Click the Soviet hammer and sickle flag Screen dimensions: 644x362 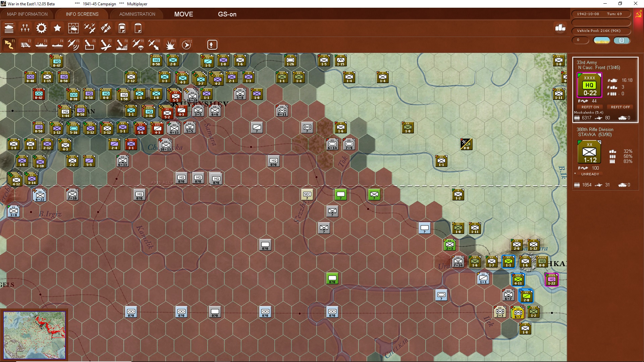[x=639, y=14]
